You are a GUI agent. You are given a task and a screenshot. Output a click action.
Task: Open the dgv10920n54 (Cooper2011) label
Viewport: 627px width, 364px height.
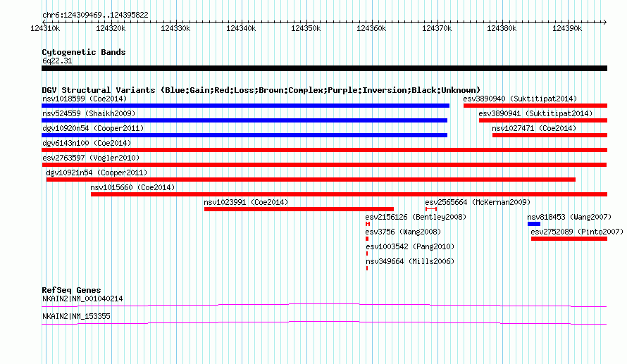coord(93,128)
